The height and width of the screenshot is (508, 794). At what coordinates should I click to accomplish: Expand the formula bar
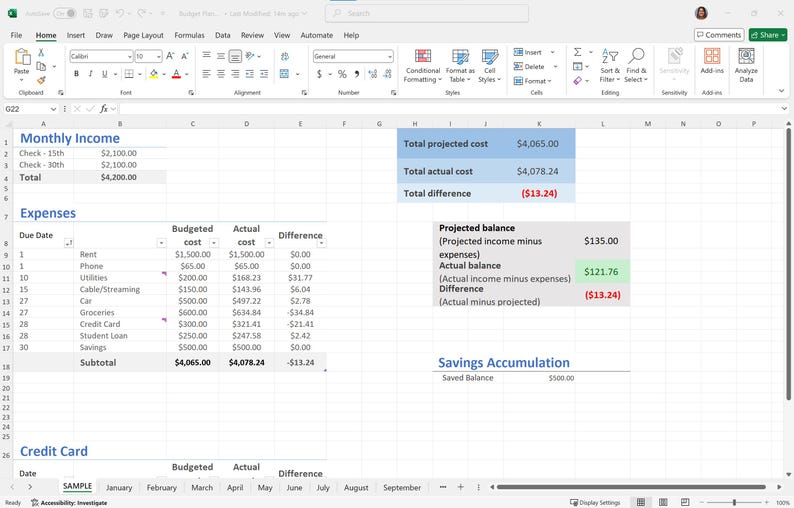(784, 109)
